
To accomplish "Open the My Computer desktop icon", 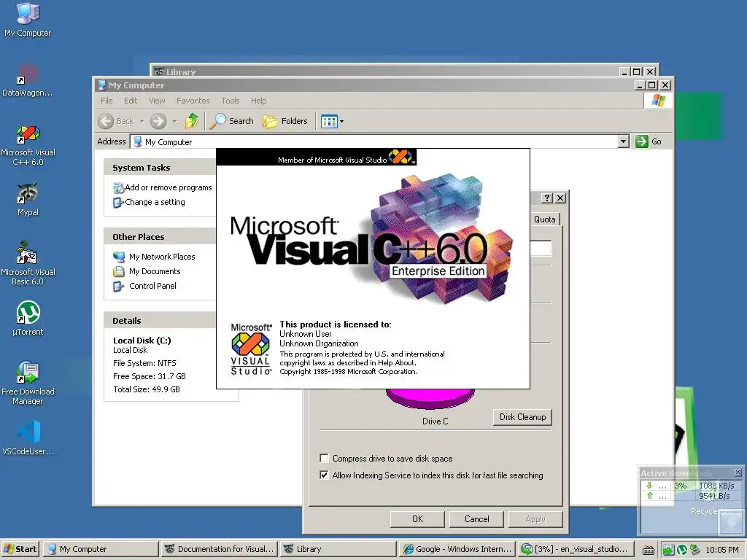I will click(x=28, y=20).
